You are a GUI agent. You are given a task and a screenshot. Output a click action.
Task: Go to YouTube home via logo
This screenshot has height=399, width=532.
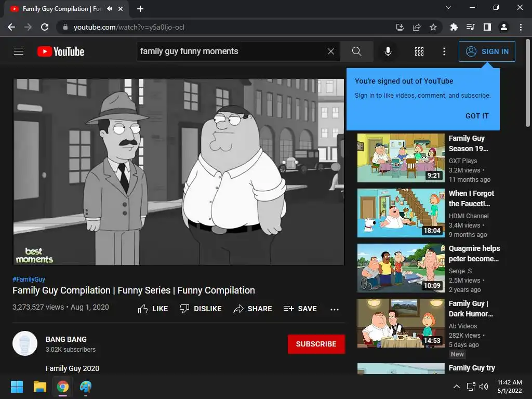(60, 51)
